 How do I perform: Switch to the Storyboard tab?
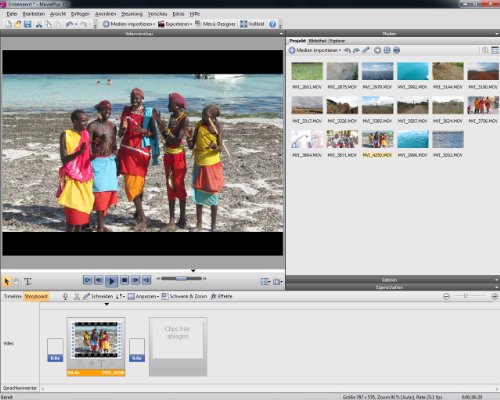click(x=36, y=296)
